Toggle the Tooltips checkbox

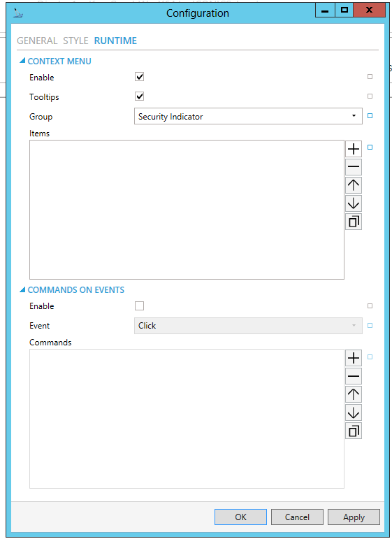click(139, 96)
